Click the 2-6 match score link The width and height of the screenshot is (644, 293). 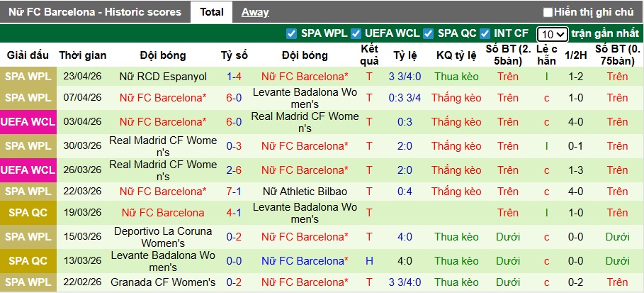(x=234, y=170)
